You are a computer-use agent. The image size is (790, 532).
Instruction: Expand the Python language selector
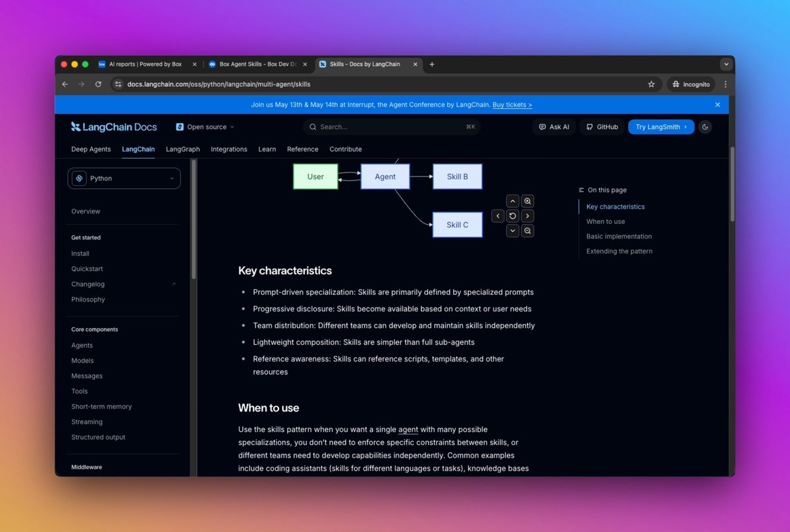124,178
